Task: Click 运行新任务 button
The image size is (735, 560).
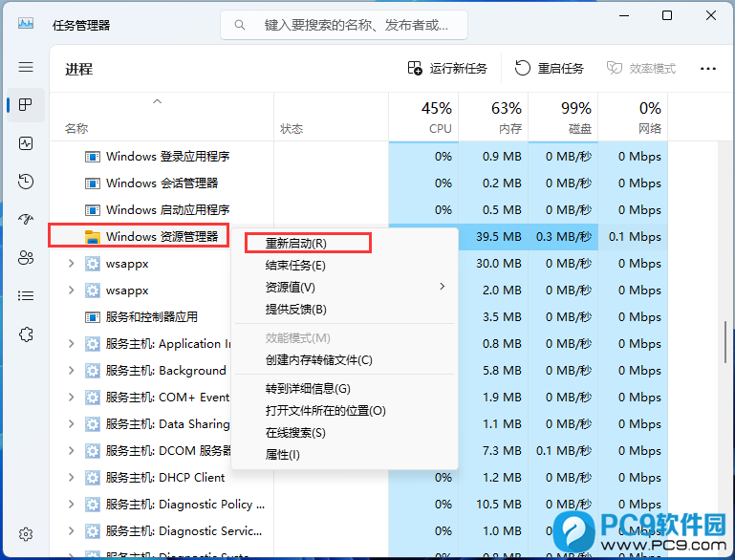Action: point(447,69)
